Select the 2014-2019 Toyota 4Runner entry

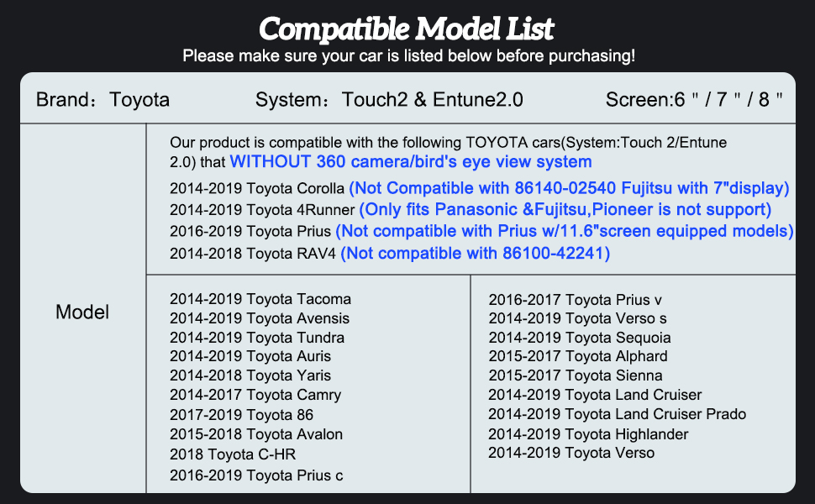pos(262,210)
